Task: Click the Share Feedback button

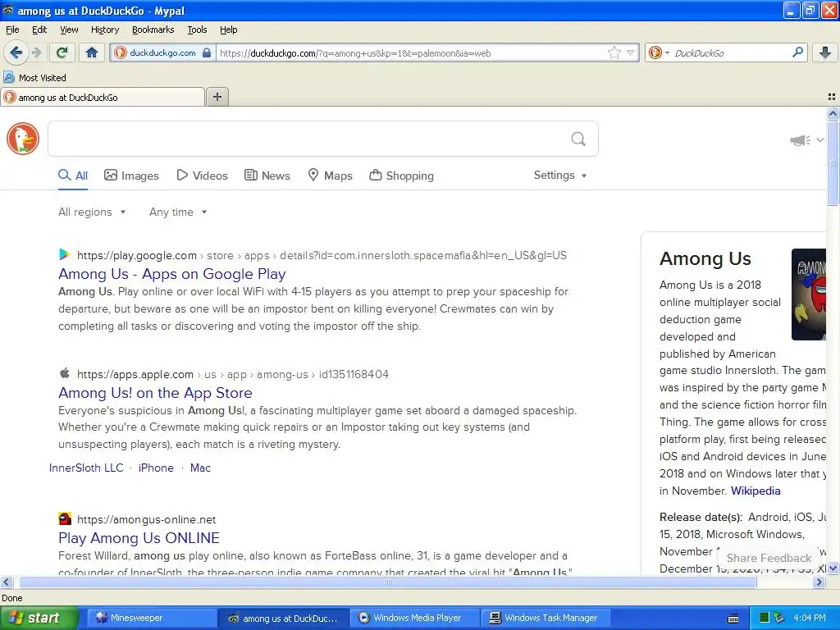Action: pyautogui.click(x=769, y=558)
